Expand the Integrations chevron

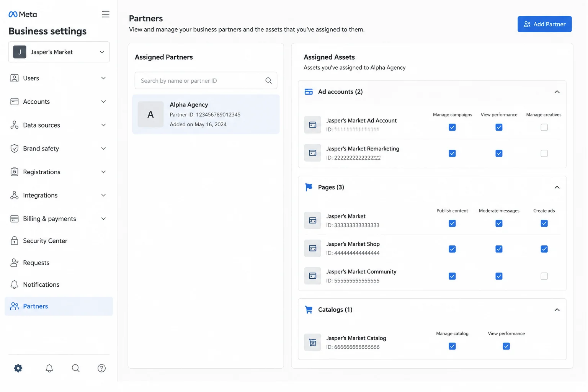point(103,195)
